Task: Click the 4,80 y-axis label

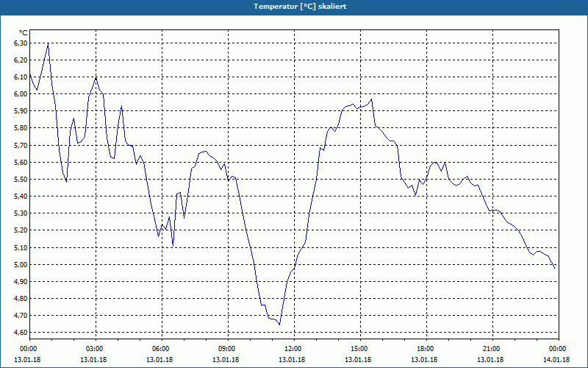Action: (20, 299)
